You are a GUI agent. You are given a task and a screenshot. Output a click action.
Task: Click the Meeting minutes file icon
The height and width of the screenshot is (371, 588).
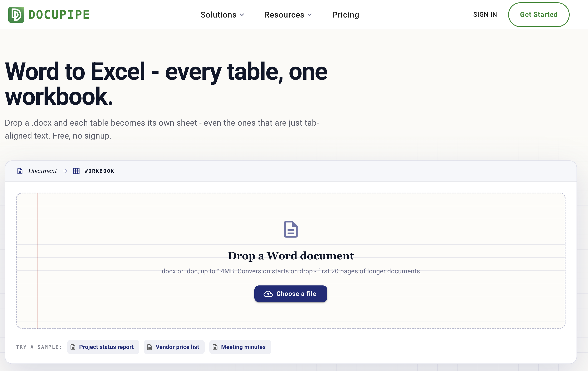[x=215, y=347]
